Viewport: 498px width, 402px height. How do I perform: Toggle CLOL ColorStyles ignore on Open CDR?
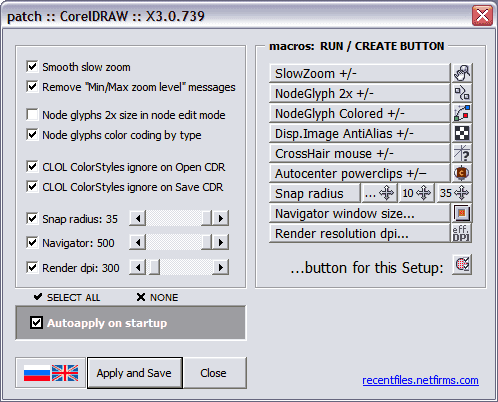32,167
